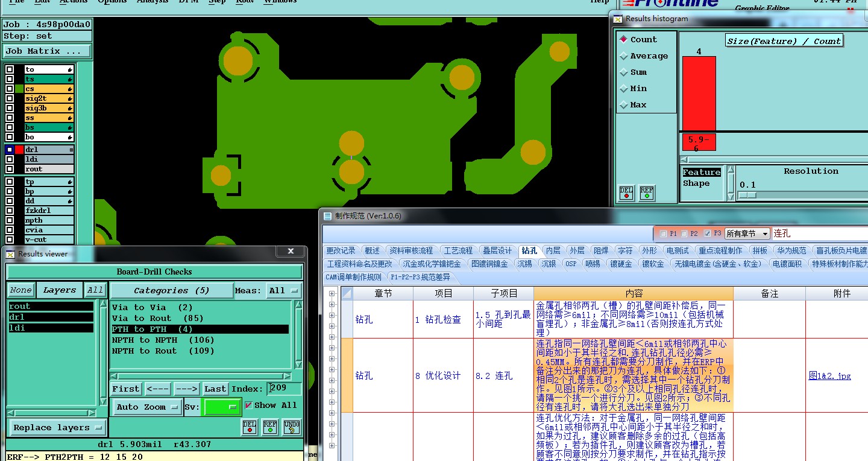Click REF icon in Results histogram

(x=647, y=193)
